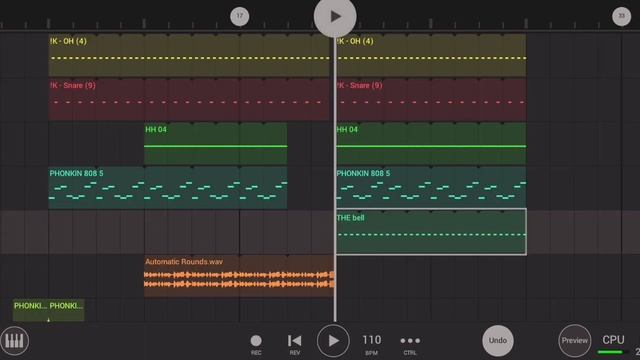Start recording with the REC button
Screen dimensions: 640x360
pyautogui.click(x=256, y=344)
